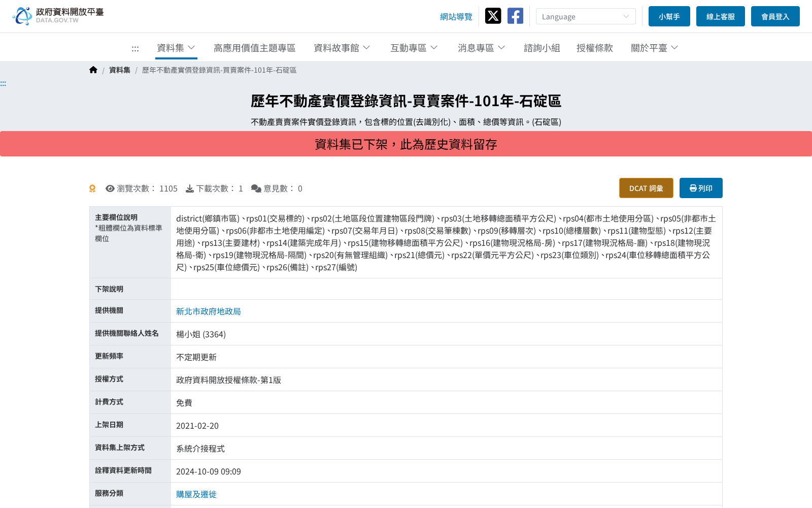The height and width of the screenshot is (508, 812).
Task: Click the 下架說明 row header
Action: [x=130, y=289]
